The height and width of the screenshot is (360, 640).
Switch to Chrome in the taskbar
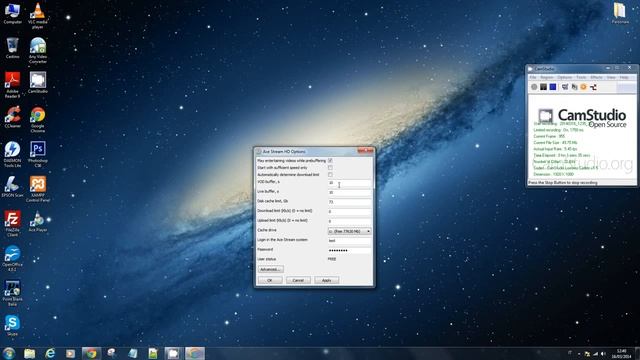click(x=91, y=353)
